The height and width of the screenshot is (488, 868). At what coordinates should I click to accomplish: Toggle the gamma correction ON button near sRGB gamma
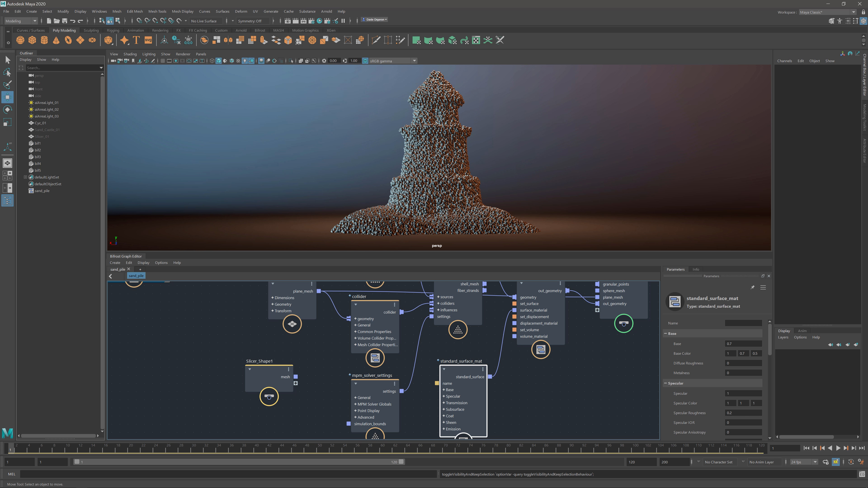pyautogui.click(x=365, y=61)
